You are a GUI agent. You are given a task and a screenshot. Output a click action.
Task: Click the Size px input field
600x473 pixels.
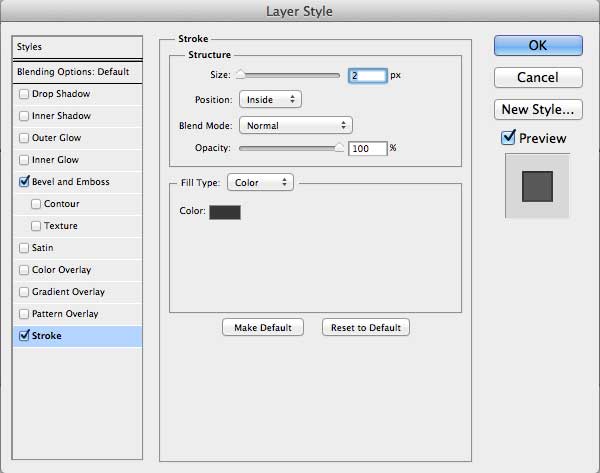coord(367,76)
